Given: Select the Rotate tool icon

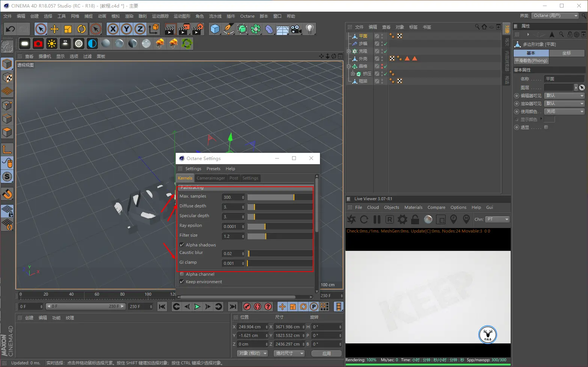Looking at the screenshot, I should click(x=81, y=29).
